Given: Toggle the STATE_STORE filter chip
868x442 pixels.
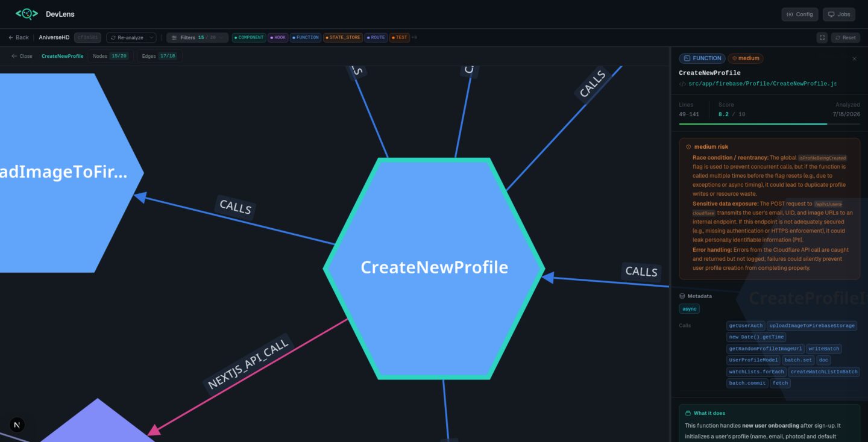Looking at the screenshot, I should coord(343,37).
